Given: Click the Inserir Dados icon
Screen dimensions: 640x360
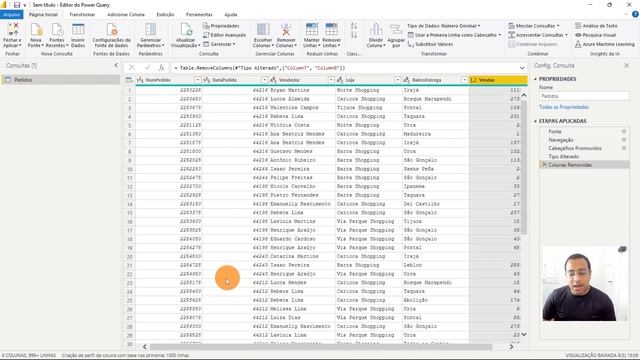Looking at the screenshot, I should coord(78,29).
